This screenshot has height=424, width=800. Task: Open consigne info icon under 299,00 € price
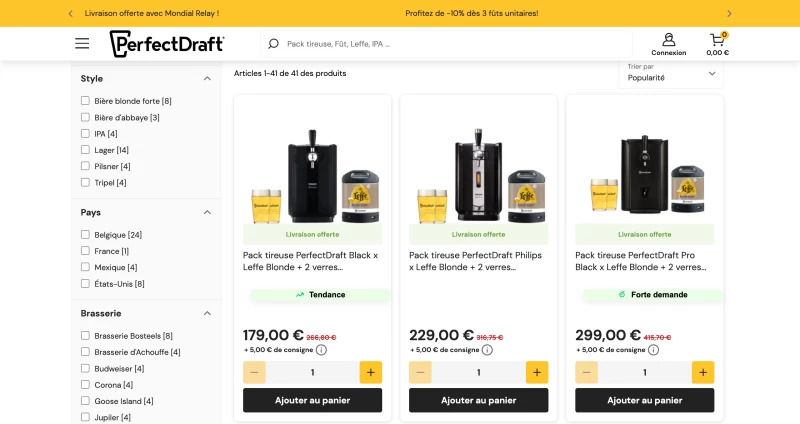click(653, 350)
